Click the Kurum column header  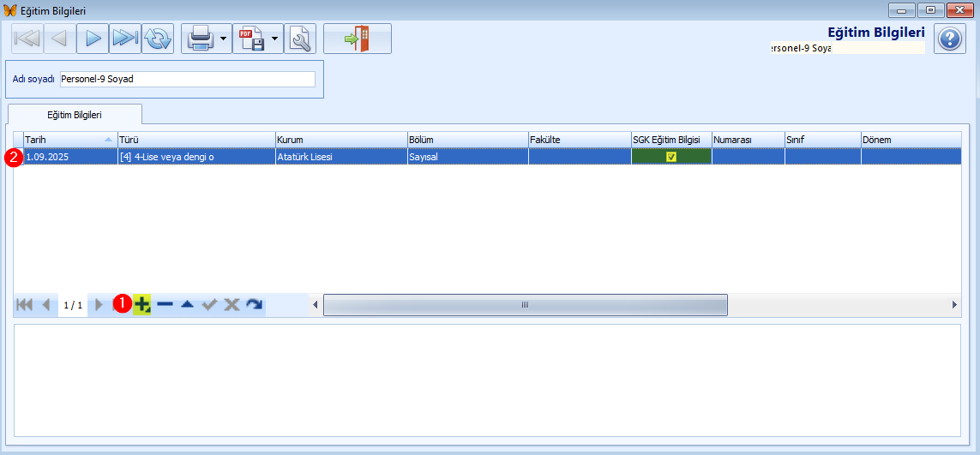click(x=340, y=139)
